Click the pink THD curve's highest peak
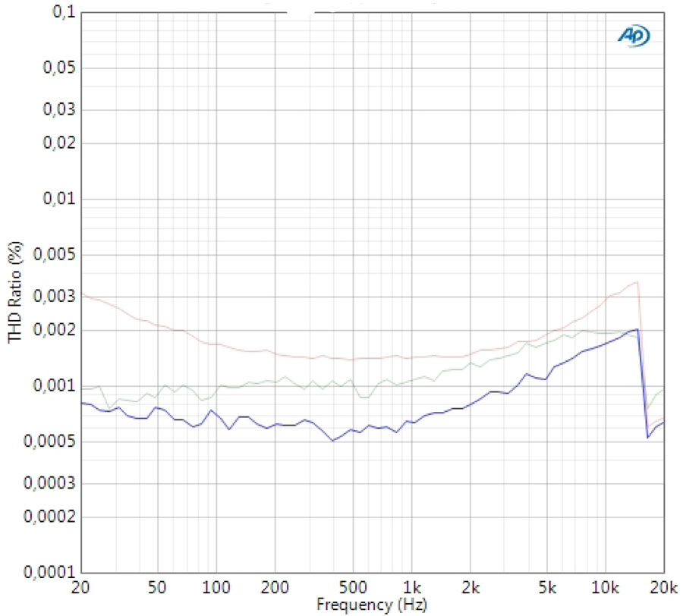Image resolution: width=683 pixels, height=616 pixels. click(637, 281)
